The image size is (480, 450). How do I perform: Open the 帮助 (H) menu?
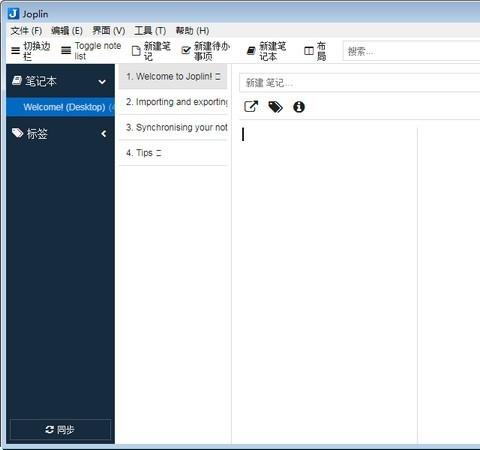point(192,31)
